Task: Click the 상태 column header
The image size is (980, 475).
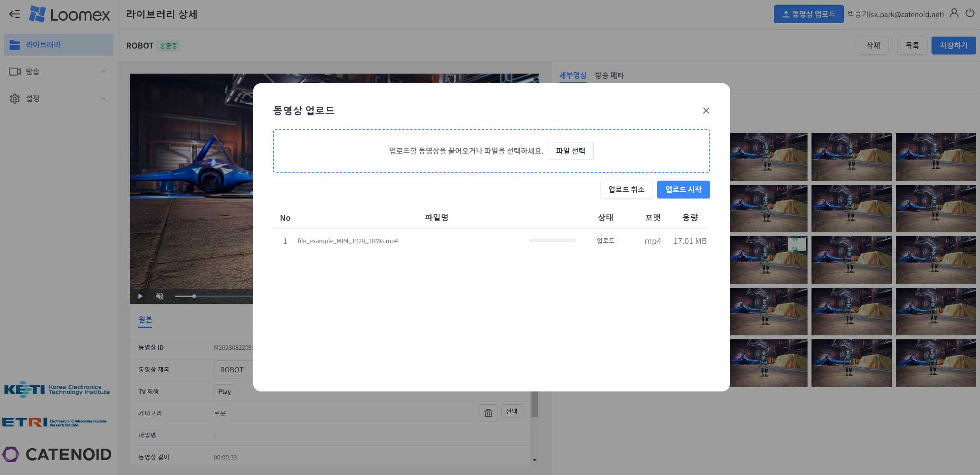Action: 605,218
